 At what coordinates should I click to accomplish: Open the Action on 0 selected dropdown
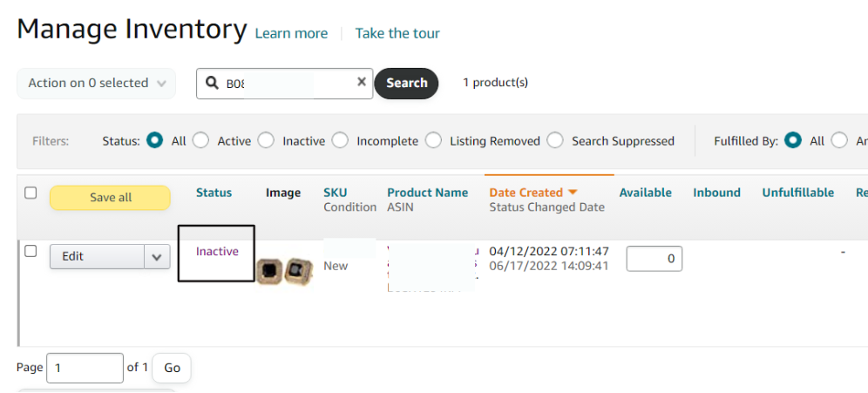97,84
